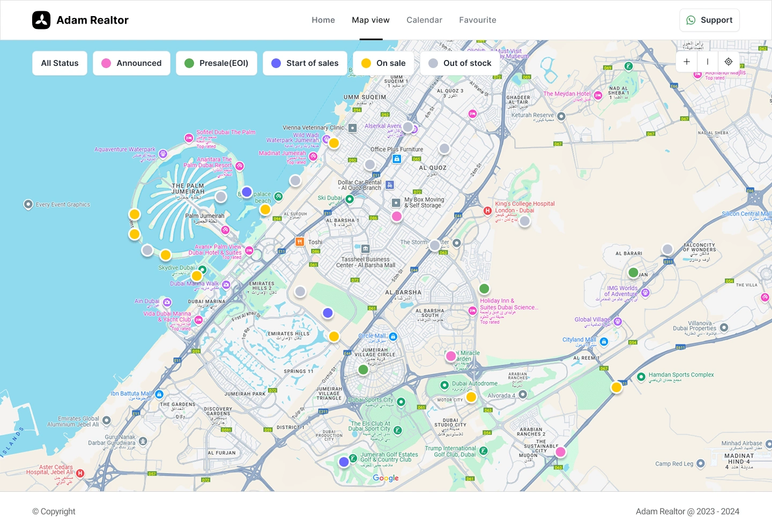The width and height of the screenshot is (772, 532).
Task: Switch to the Map view tab
Action: coord(371,20)
